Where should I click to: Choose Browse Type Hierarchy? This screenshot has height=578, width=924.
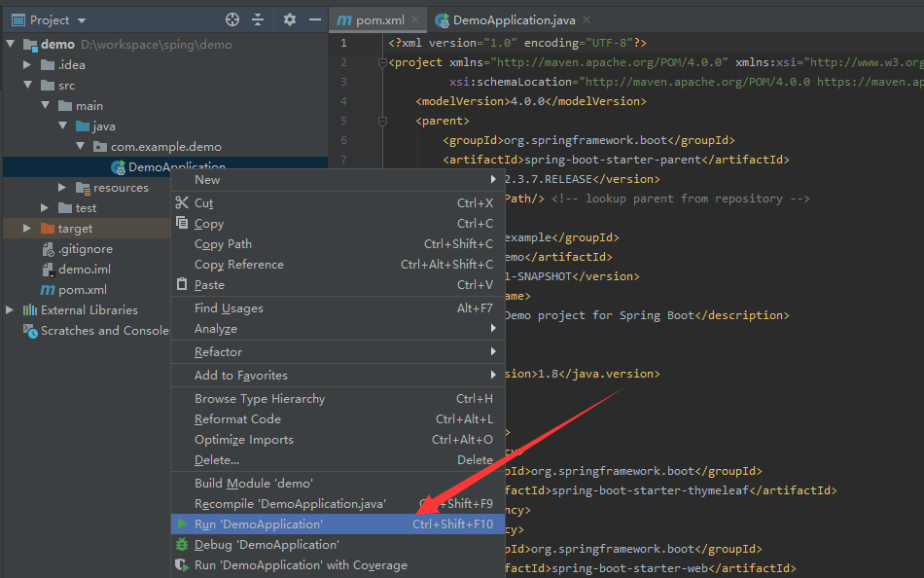(338, 399)
